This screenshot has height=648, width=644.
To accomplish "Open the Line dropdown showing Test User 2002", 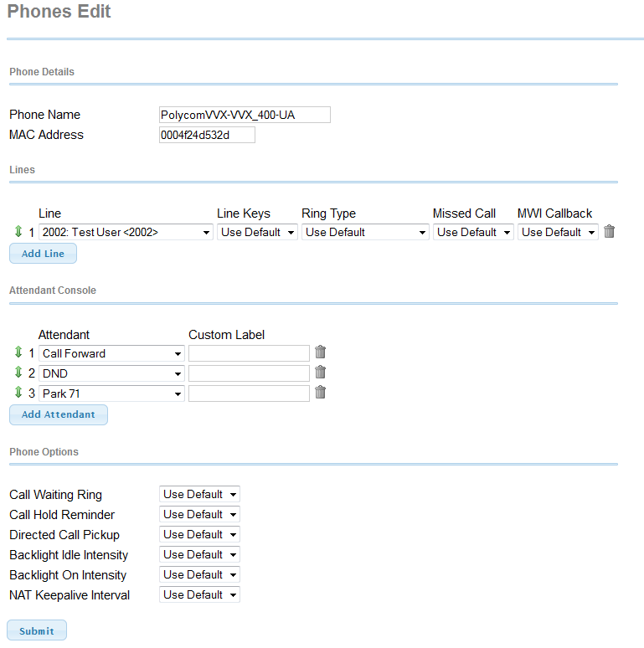I will (x=126, y=232).
